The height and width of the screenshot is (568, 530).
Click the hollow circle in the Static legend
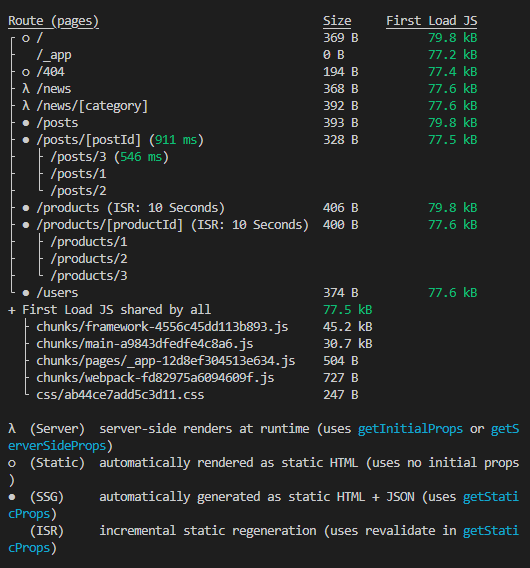(x=12, y=463)
